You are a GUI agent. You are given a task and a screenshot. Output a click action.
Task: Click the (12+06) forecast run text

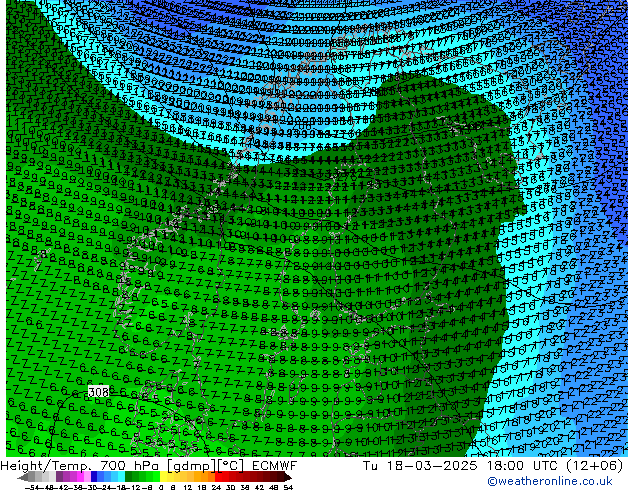[594, 465]
